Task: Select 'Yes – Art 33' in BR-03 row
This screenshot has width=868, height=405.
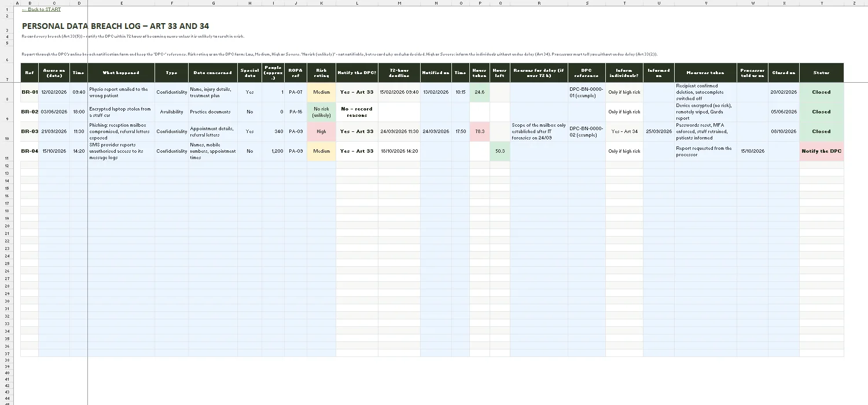Action: [x=356, y=131]
